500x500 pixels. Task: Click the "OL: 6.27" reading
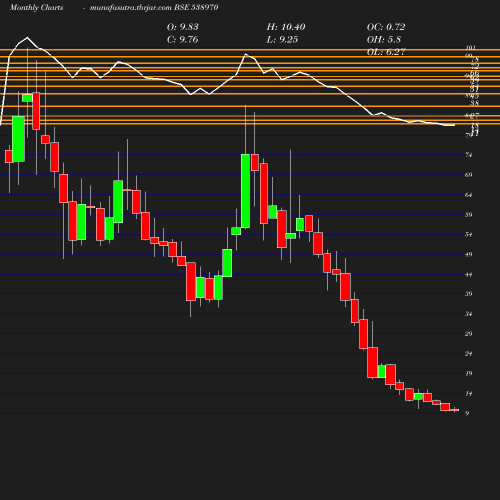coord(386,52)
